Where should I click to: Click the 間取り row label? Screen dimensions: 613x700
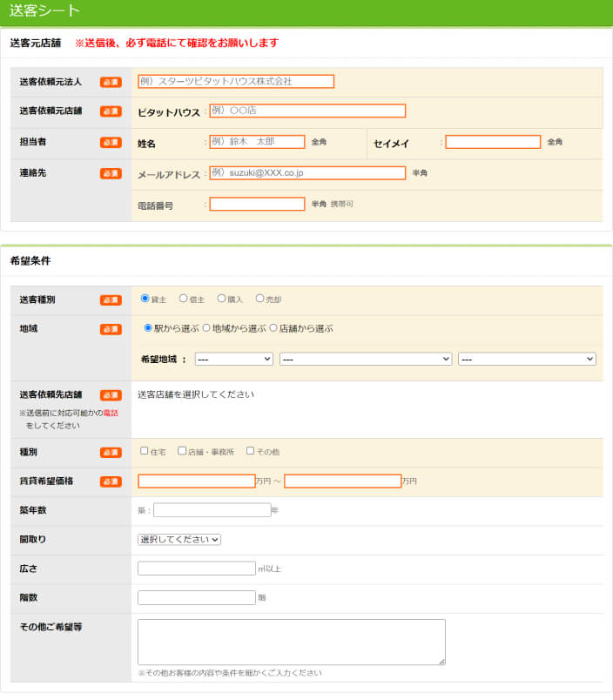click(32, 539)
